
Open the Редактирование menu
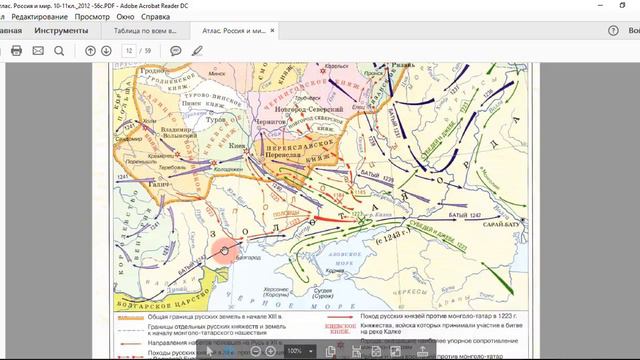coord(40,17)
